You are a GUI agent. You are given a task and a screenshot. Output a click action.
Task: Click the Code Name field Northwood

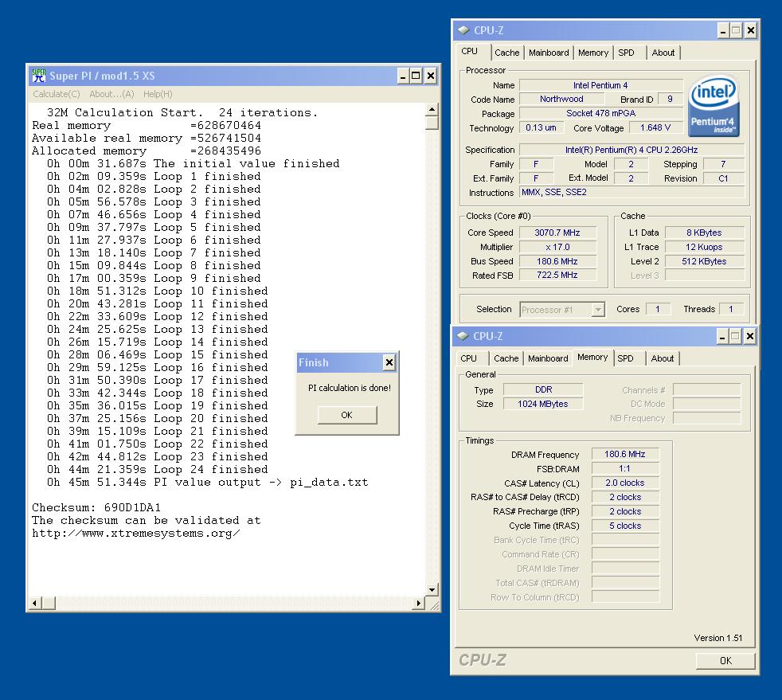click(x=561, y=100)
